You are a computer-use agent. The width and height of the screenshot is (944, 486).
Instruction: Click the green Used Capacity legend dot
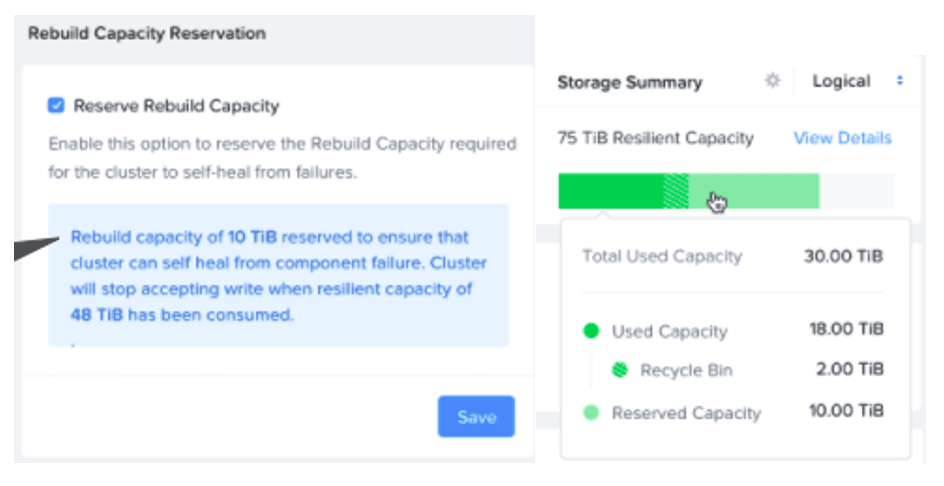(x=591, y=331)
